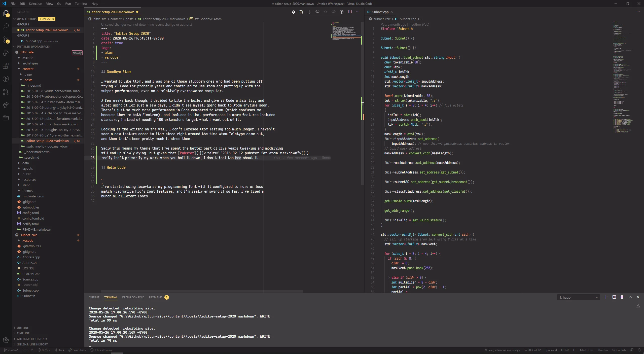Viewport: 644px width, 354px height.
Task: Synchronize changes 0↓ 2↑ in status bar
Action: coord(28,350)
